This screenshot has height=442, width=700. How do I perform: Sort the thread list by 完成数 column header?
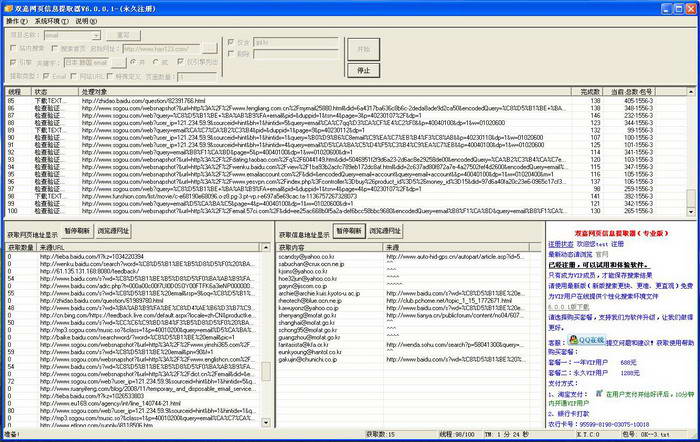[587, 92]
